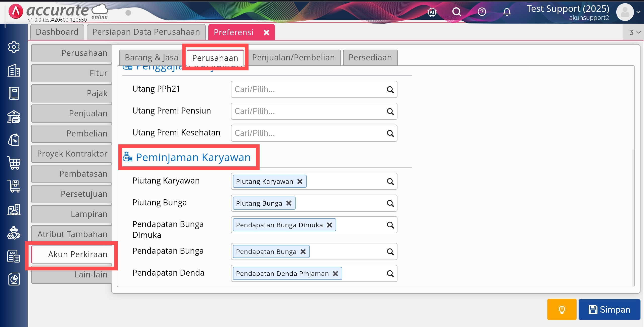Open the help question mark icon
The height and width of the screenshot is (327, 644).
[482, 12]
